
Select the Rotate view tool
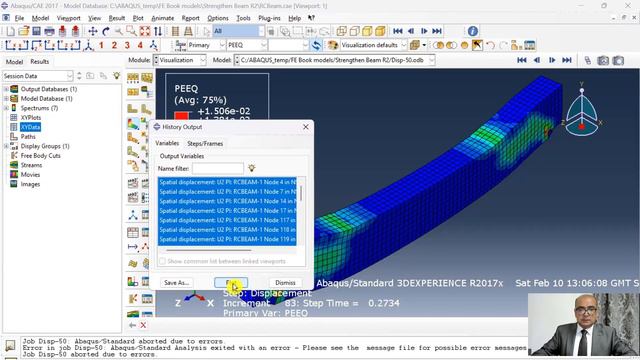106,31
